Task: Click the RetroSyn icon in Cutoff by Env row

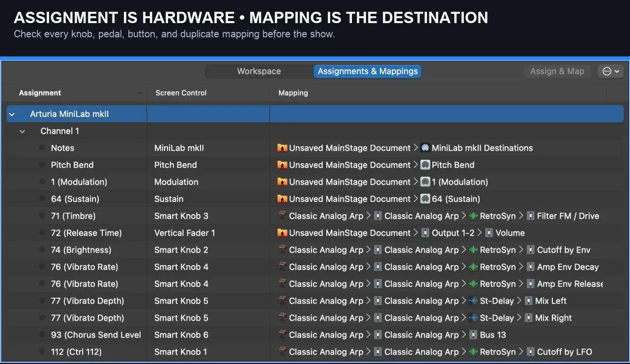Action: point(473,250)
